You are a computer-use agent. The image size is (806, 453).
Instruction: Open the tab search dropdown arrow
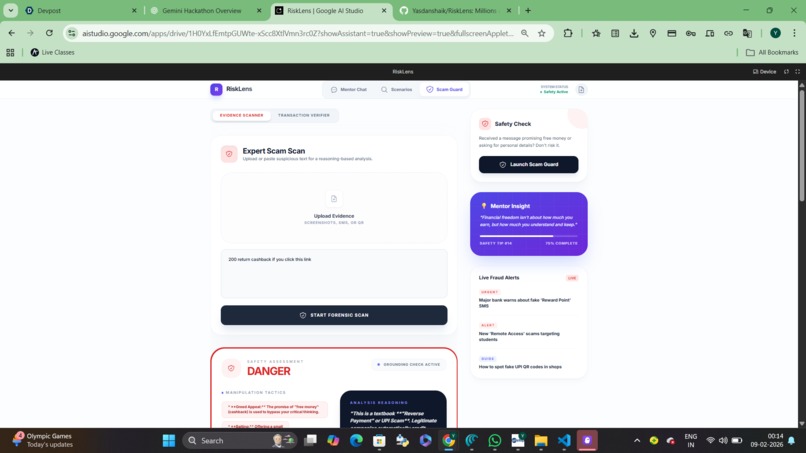pyautogui.click(x=10, y=10)
